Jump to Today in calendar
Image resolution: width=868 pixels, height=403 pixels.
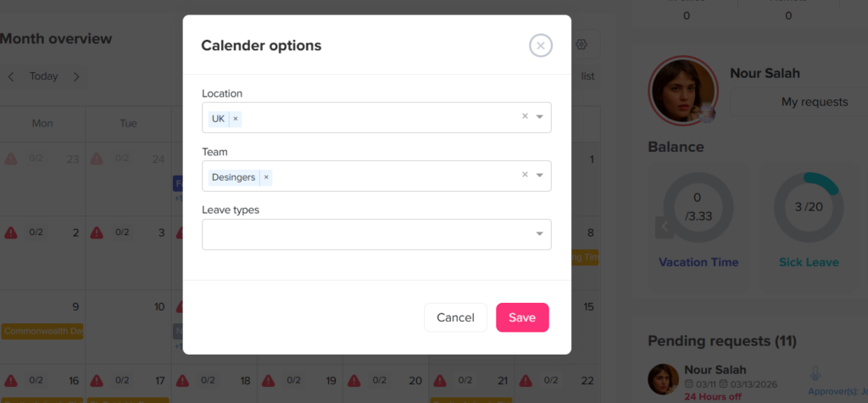[43, 76]
